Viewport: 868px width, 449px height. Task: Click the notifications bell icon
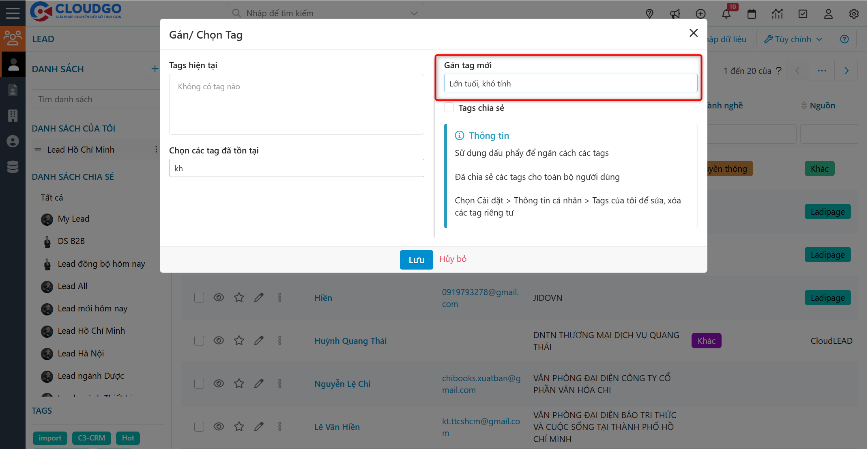pos(726,14)
